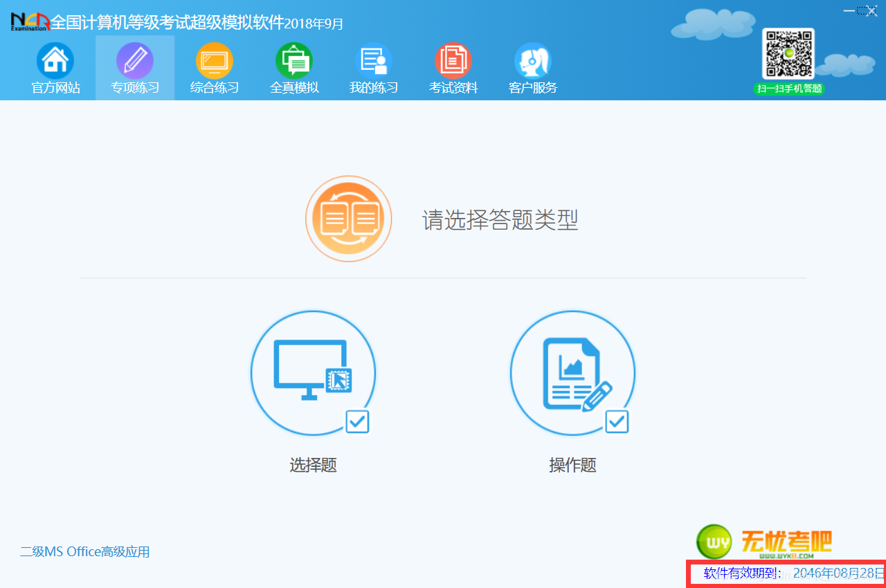Click the 请选择答题类型 heading
The image size is (886, 588).
point(500,220)
